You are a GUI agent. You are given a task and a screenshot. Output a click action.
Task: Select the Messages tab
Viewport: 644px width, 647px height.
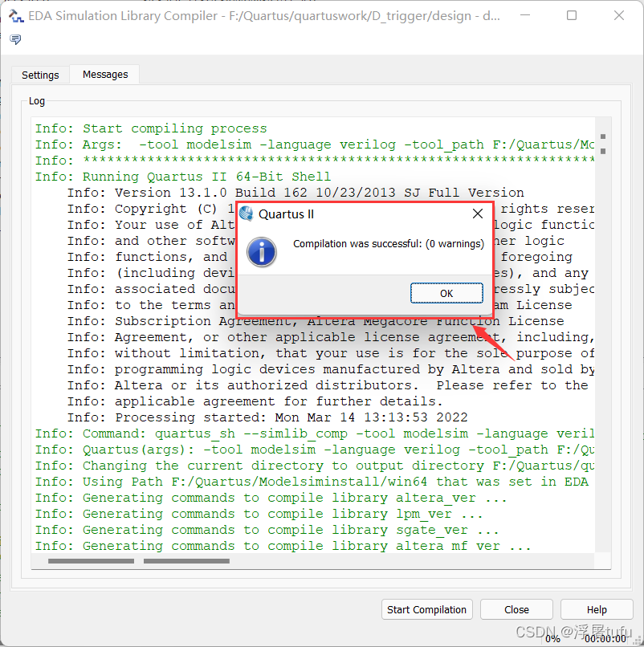[x=105, y=75]
